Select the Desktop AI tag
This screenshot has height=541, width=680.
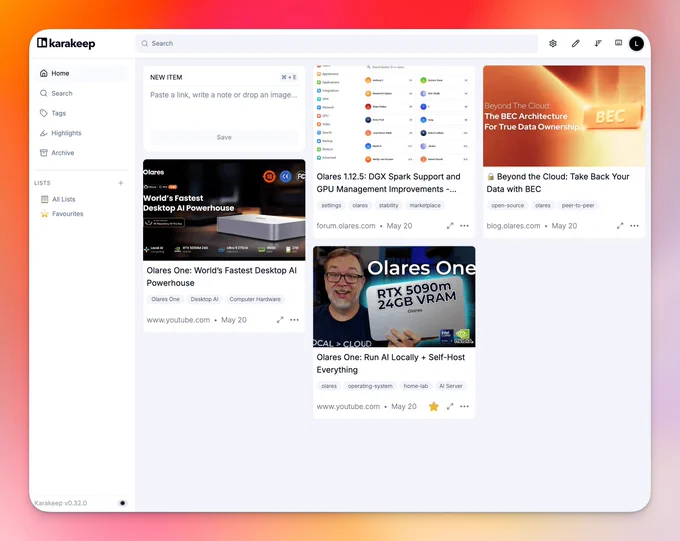tap(204, 299)
